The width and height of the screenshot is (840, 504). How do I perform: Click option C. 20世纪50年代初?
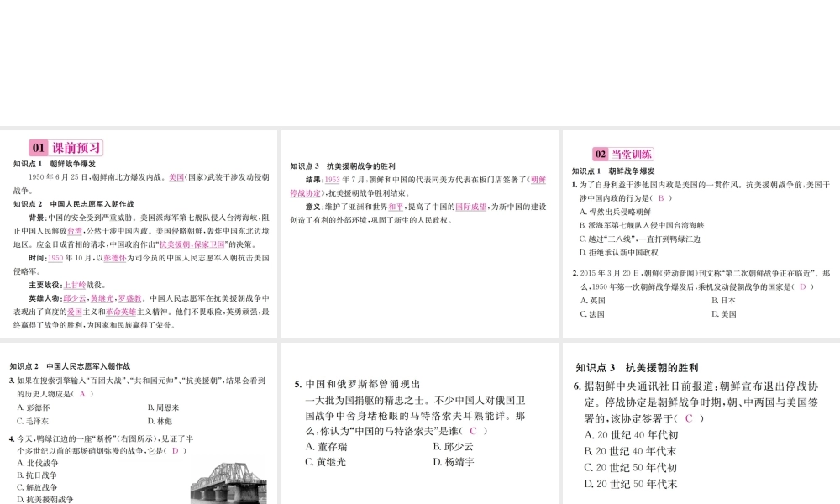pos(631,468)
